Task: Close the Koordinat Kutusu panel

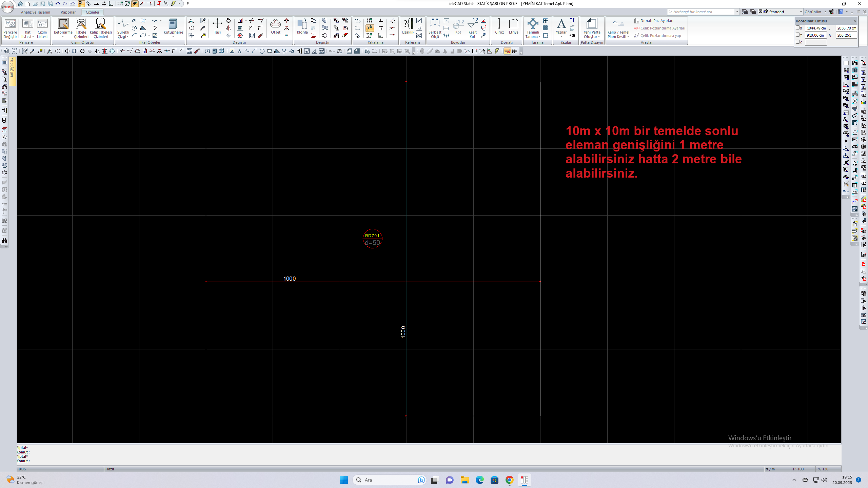Action: click(855, 21)
